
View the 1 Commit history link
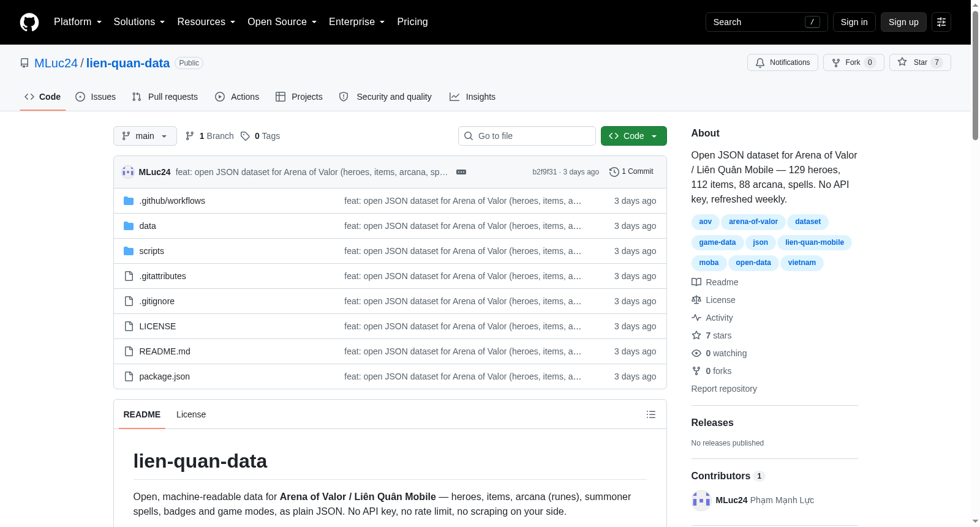click(631, 172)
